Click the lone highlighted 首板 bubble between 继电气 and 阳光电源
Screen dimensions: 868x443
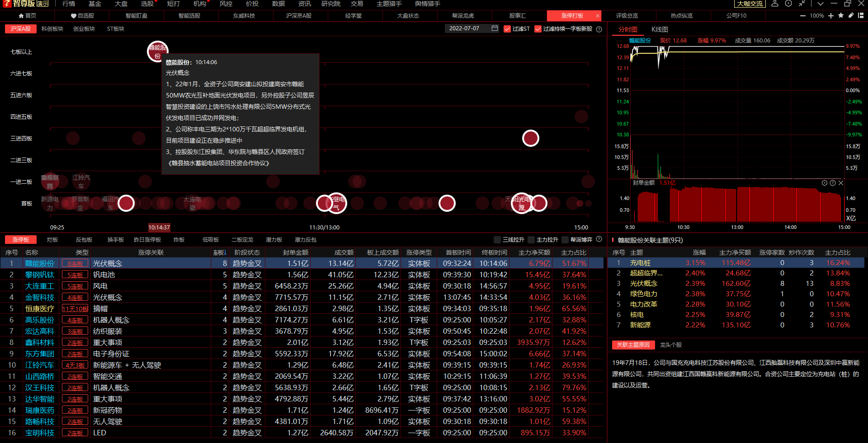[447, 203]
